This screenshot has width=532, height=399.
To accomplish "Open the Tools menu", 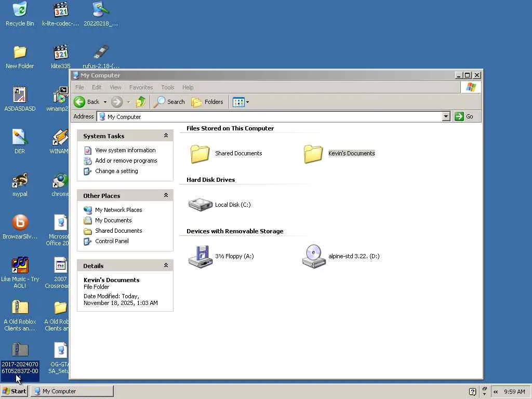I will (x=168, y=87).
